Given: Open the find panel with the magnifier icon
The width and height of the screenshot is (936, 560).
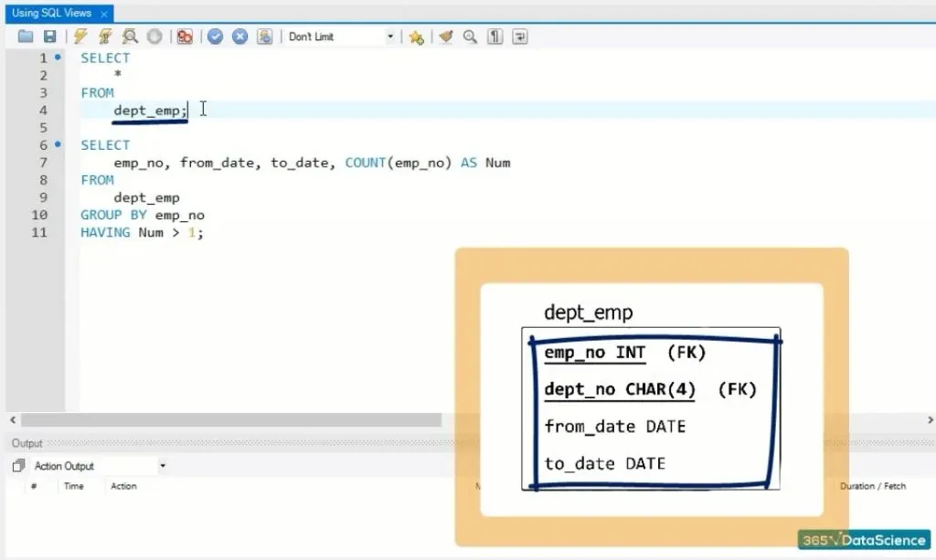Looking at the screenshot, I should pyautogui.click(x=470, y=37).
